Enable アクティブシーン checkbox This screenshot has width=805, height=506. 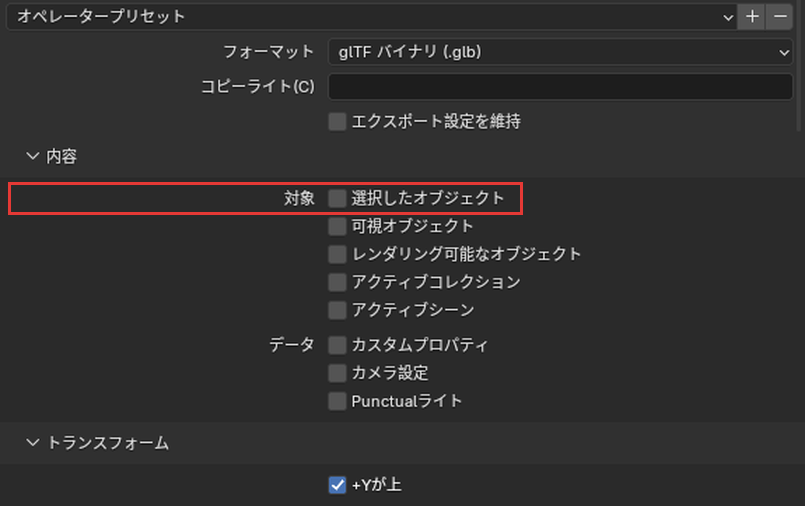337,310
